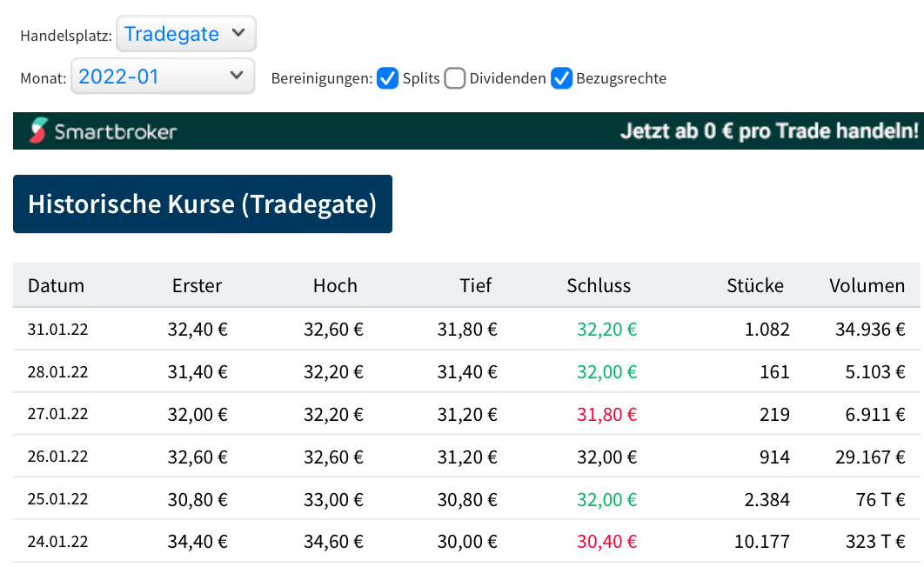Click the 31.01.22 date row
This screenshot has height=567, width=924.
coord(57,330)
